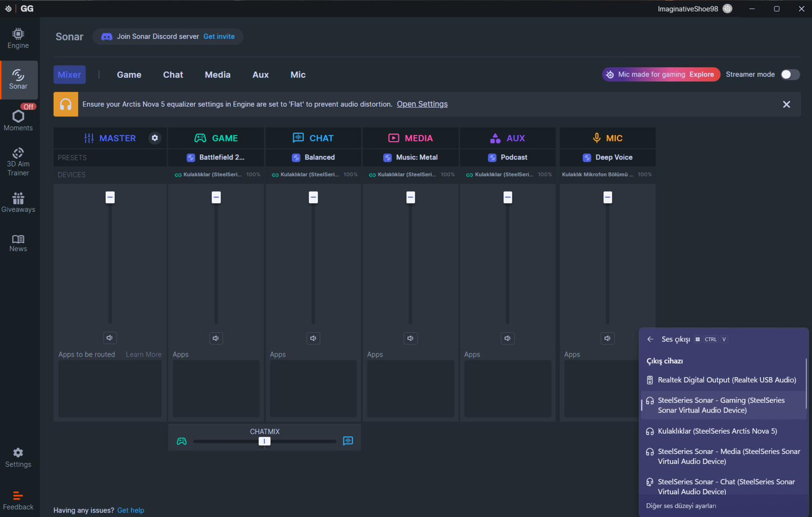Click the Game volume slider handle

coord(216,197)
